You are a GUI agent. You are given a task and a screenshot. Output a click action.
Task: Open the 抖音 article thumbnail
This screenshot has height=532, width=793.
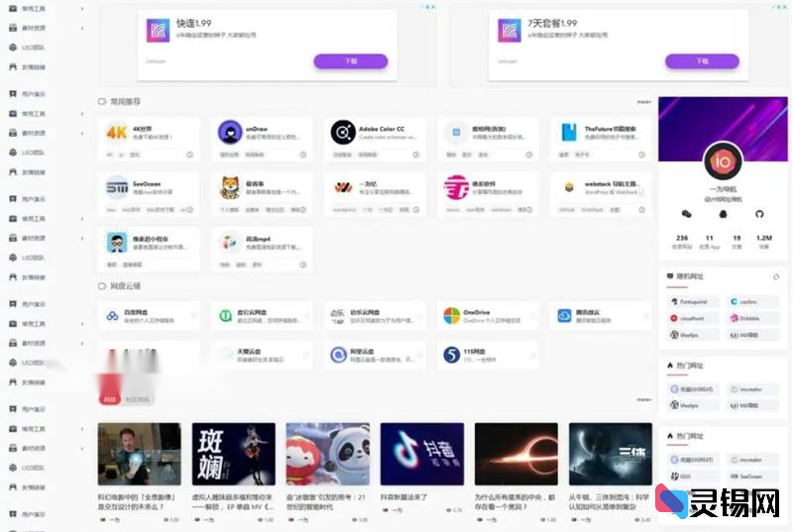422,454
